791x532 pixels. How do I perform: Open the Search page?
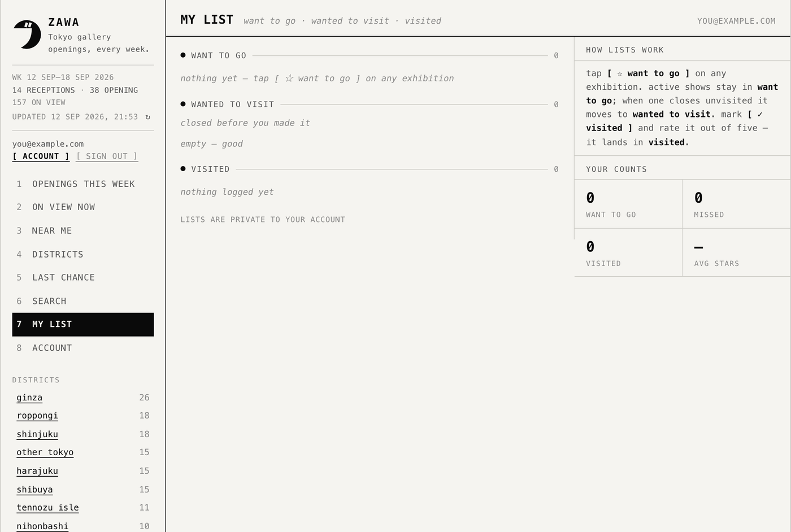83,302
